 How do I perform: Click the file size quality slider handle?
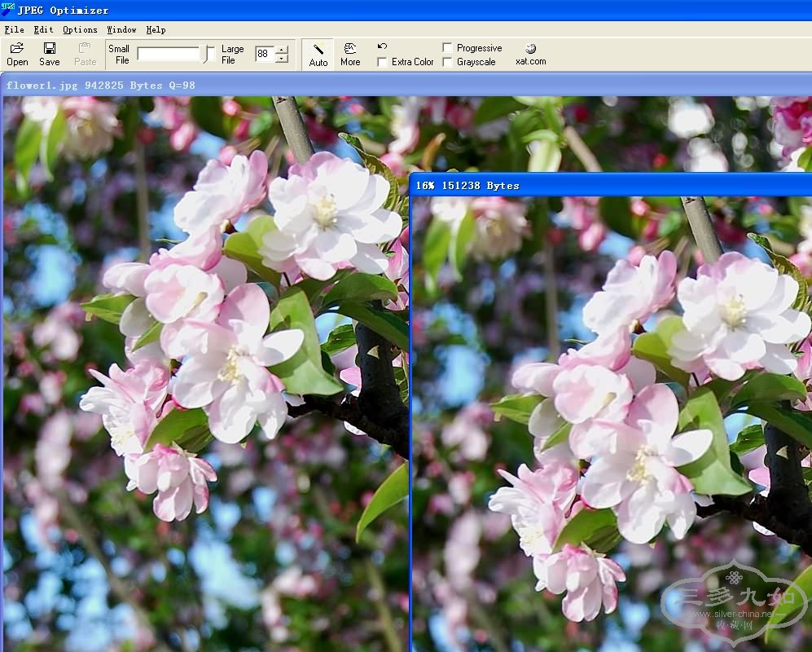pos(209,54)
